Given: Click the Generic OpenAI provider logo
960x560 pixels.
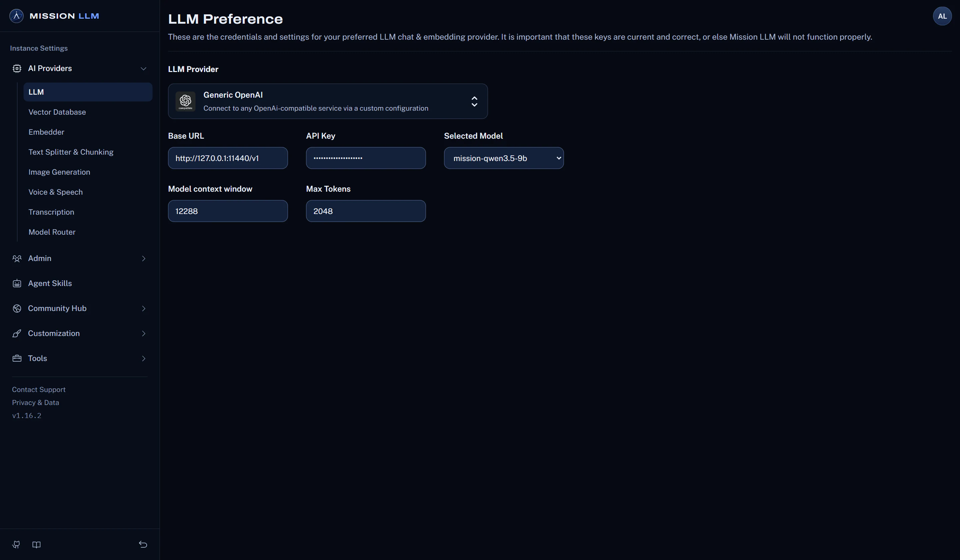Looking at the screenshot, I should [x=186, y=101].
